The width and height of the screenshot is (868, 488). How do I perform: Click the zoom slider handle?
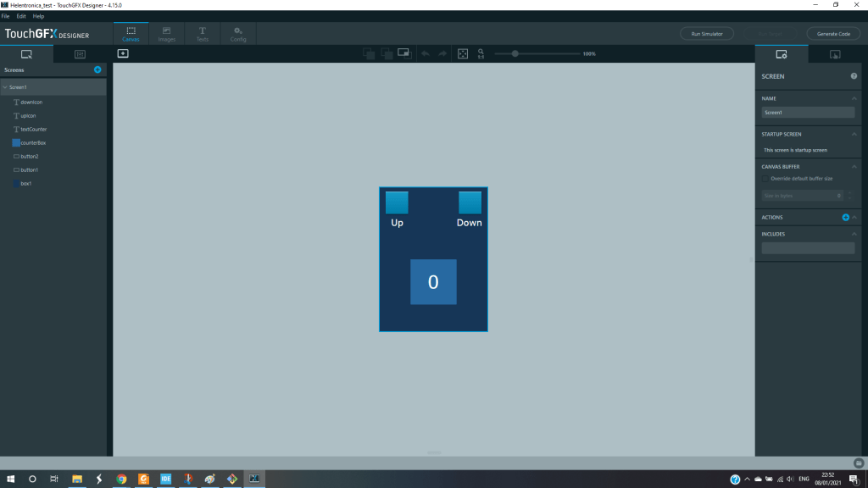[x=515, y=53]
